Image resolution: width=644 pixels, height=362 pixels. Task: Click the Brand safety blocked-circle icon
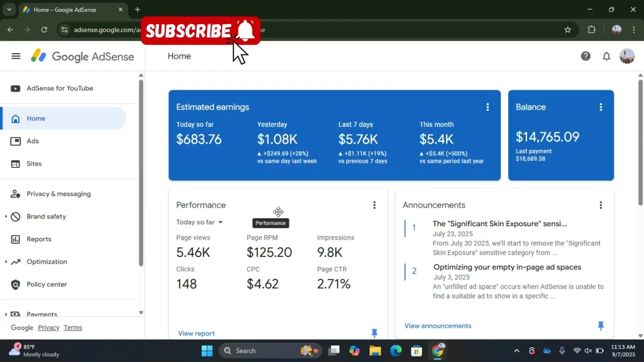click(16, 217)
